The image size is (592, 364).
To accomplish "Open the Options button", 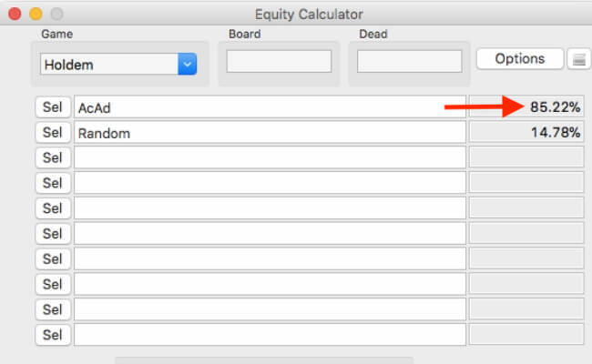I will 519,59.
